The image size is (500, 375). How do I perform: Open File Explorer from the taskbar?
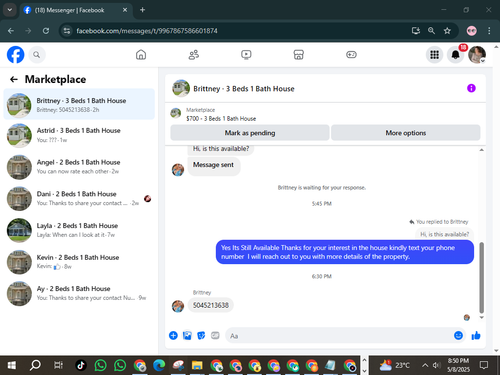(197, 365)
